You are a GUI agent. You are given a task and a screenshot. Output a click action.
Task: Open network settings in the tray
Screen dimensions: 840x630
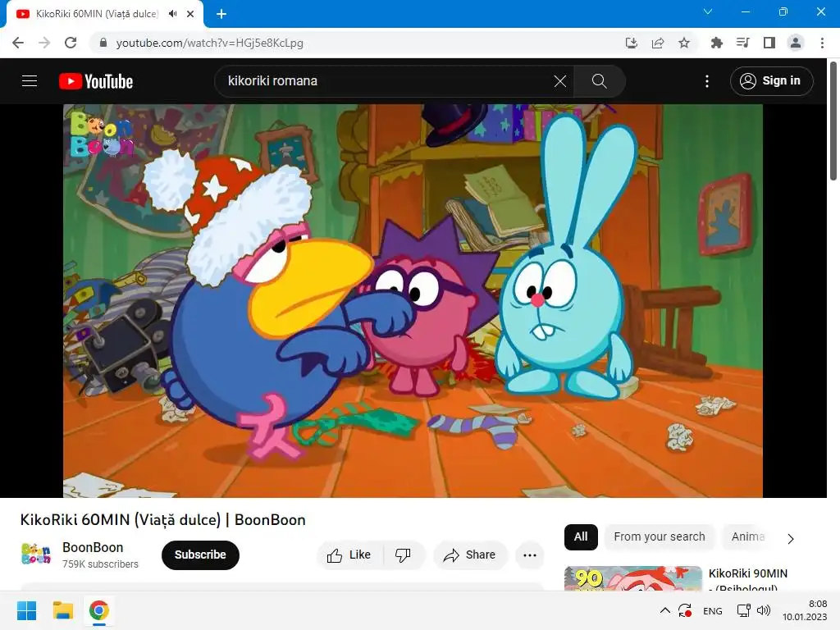point(743,610)
